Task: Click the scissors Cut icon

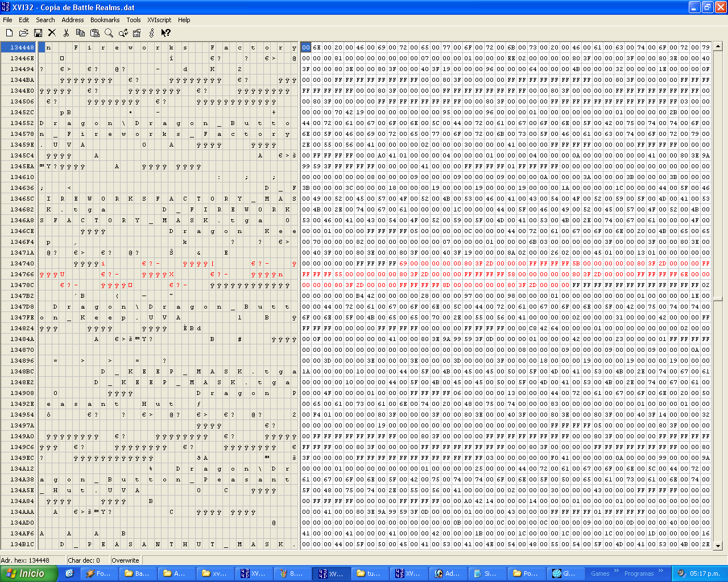Action: 66,33
